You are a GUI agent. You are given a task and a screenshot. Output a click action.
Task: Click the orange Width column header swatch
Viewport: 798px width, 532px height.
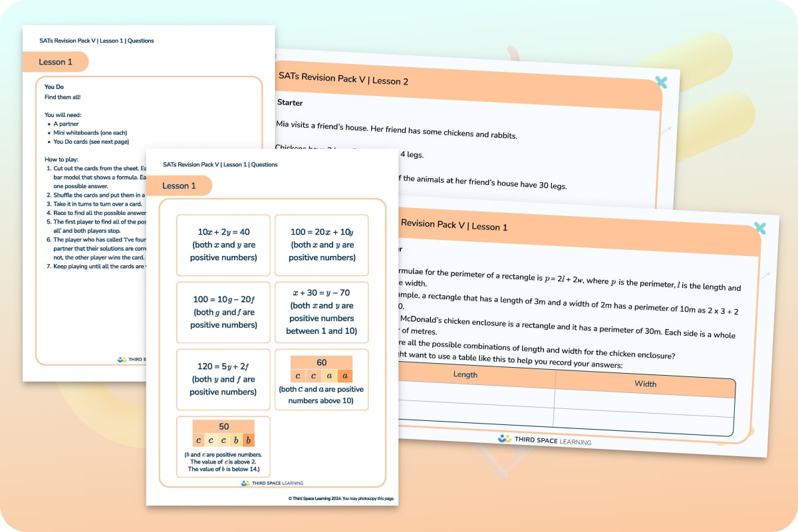(644, 384)
